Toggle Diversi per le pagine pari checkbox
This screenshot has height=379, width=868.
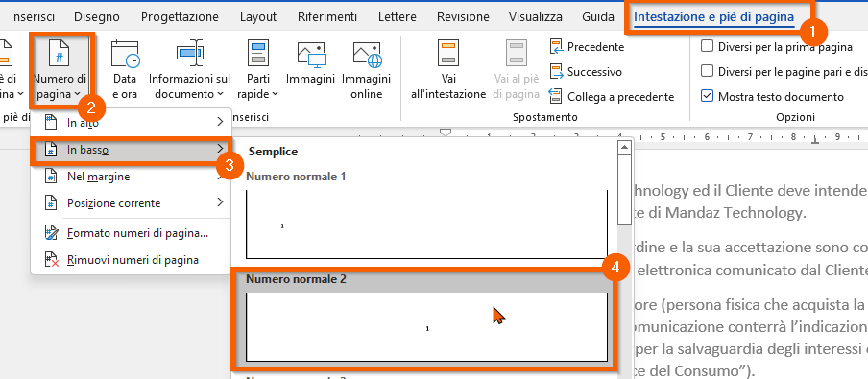tap(707, 71)
